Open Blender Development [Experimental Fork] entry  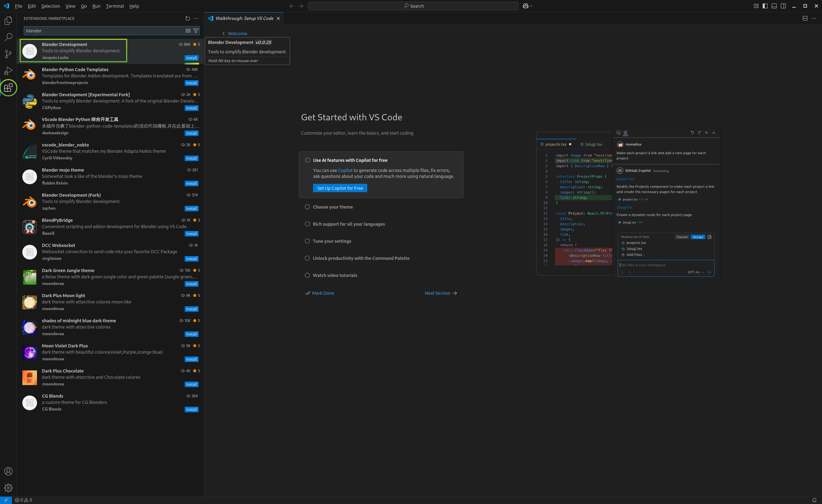[110, 101]
